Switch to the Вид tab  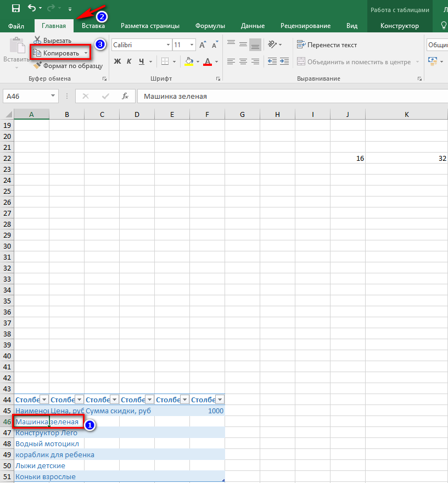[351, 26]
